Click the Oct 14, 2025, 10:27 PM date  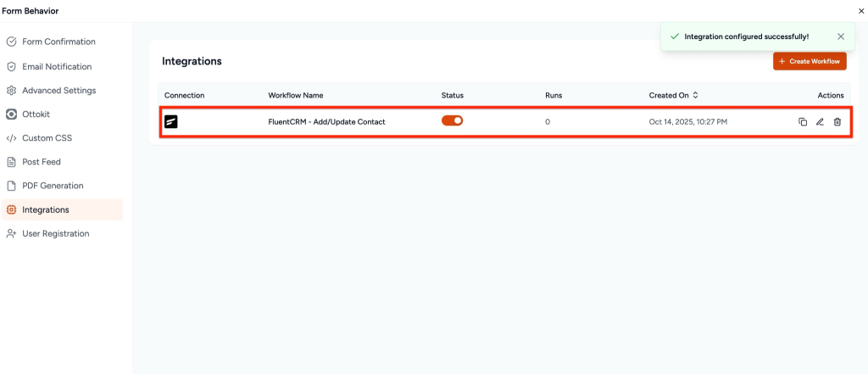point(687,122)
